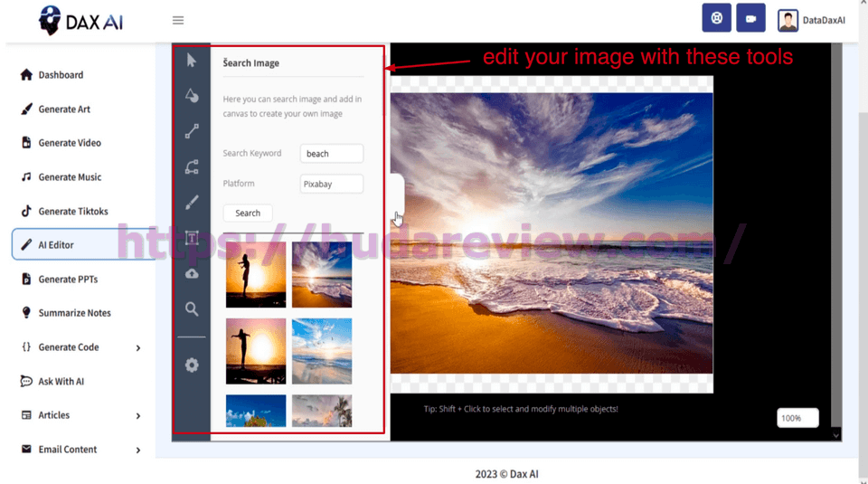Open Generate Art in the sidebar

[x=63, y=109]
